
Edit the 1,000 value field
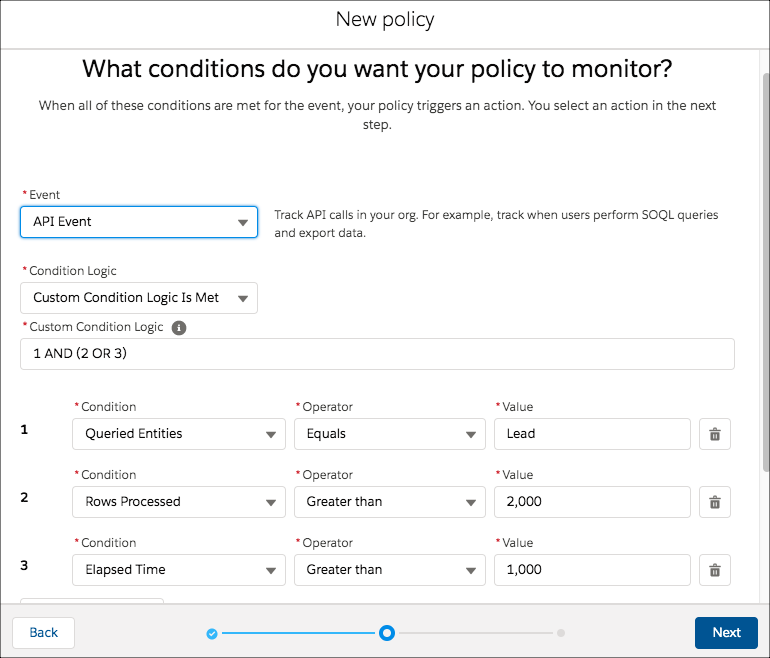coord(592,570)
